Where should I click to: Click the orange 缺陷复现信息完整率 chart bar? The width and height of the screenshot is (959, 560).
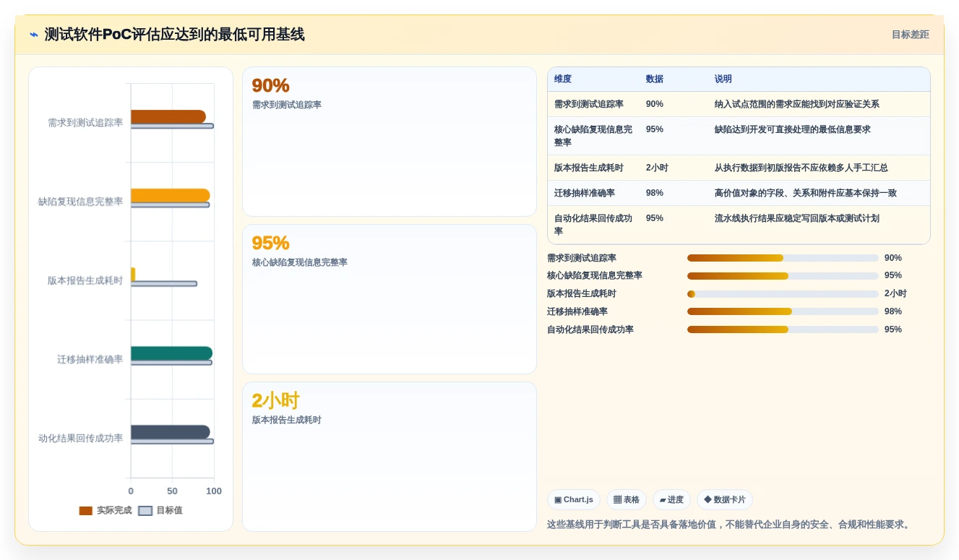click(171, 196)
